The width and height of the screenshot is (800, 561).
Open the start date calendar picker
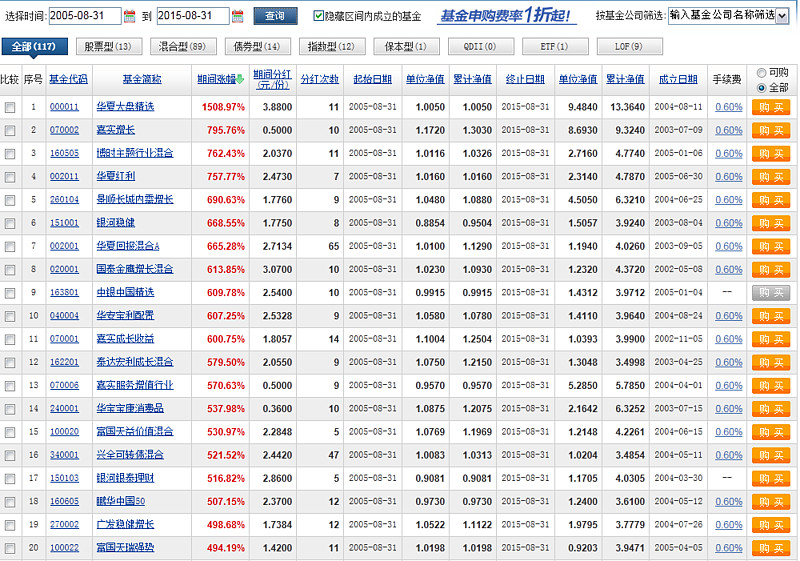click(x=130, y=16)
